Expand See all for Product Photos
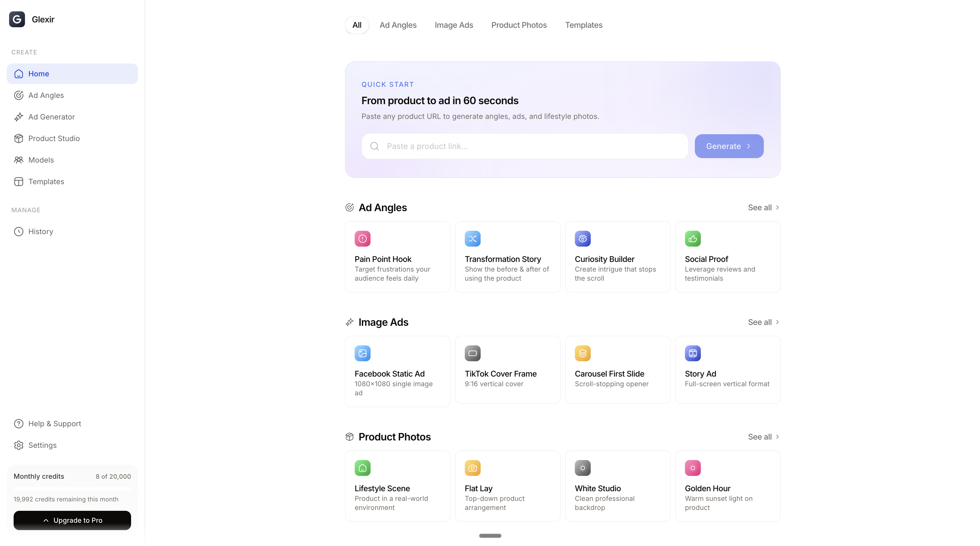The image size is (980, 546). coord(763,436)
